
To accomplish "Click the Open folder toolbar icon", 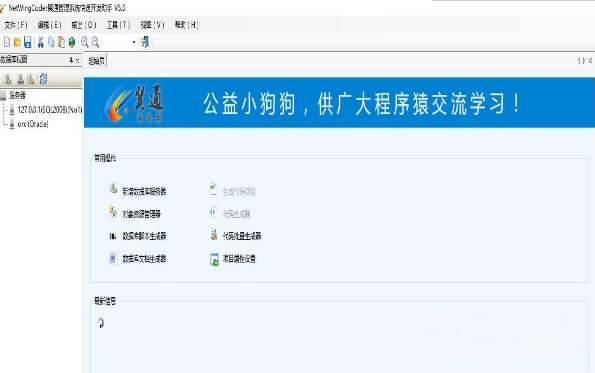I will pyautogui.click(x=17, y=42).
